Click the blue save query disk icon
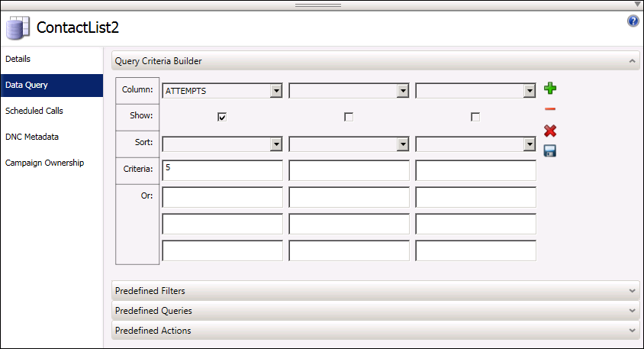Screen dimensions: 644x349 click(x=550, y=151)
